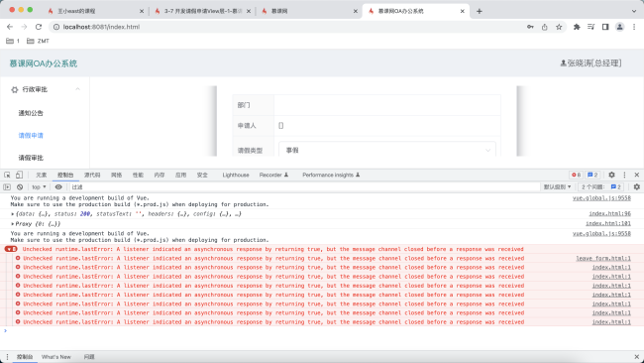Open the media controls icon
The width and height of the screenshot is (644, 363).
[x=590, y=27]
